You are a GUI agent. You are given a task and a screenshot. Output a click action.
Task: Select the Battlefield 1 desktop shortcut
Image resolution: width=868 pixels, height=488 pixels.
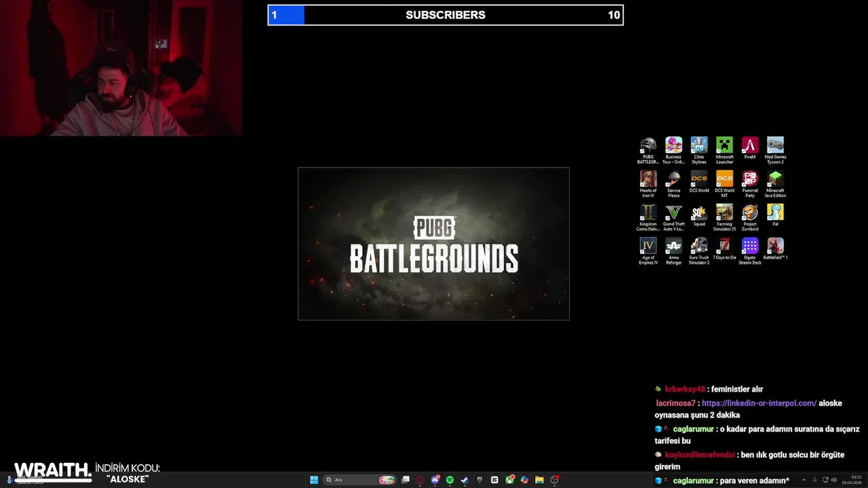coord(775,249)
